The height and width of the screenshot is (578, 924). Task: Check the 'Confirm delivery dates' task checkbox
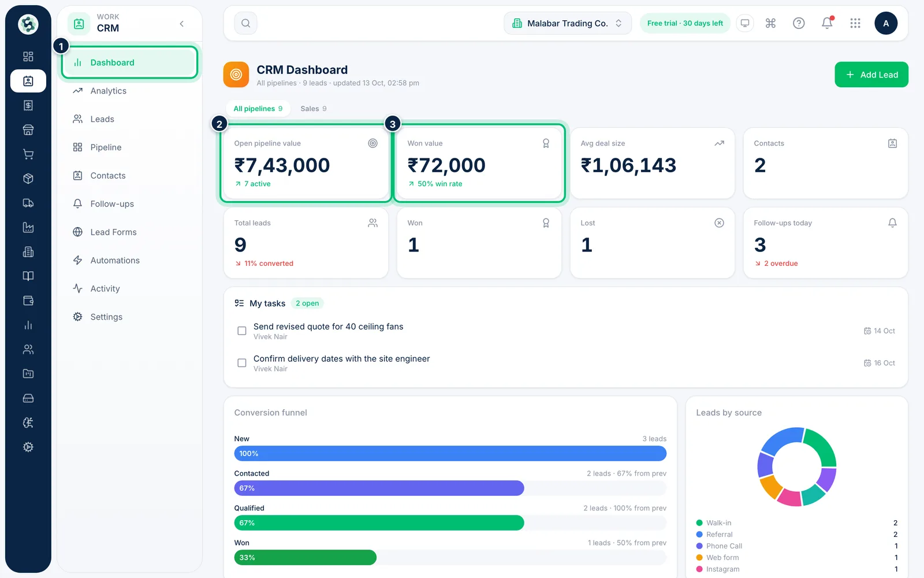[242, 363]
